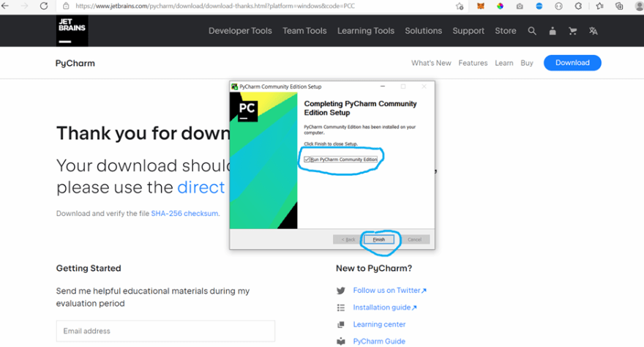Minimize the PyCharm setup window
This screenshot has width=644, height=347.
[382, 86]
